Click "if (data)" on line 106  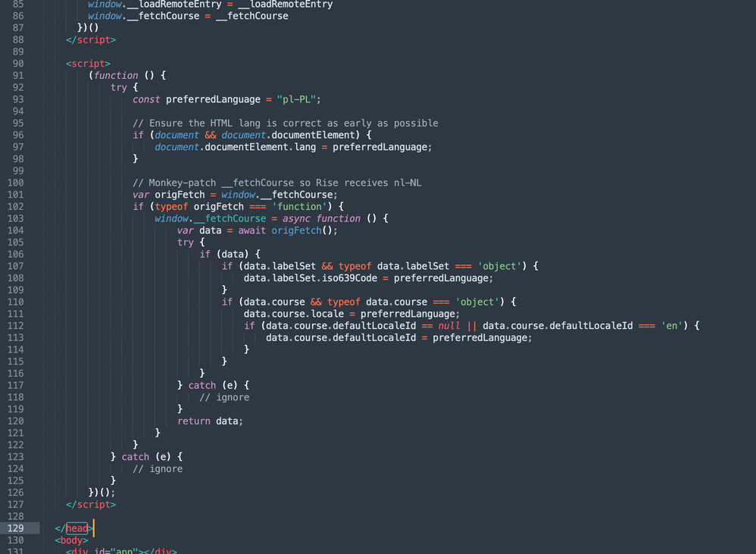(x=224, y=254)
